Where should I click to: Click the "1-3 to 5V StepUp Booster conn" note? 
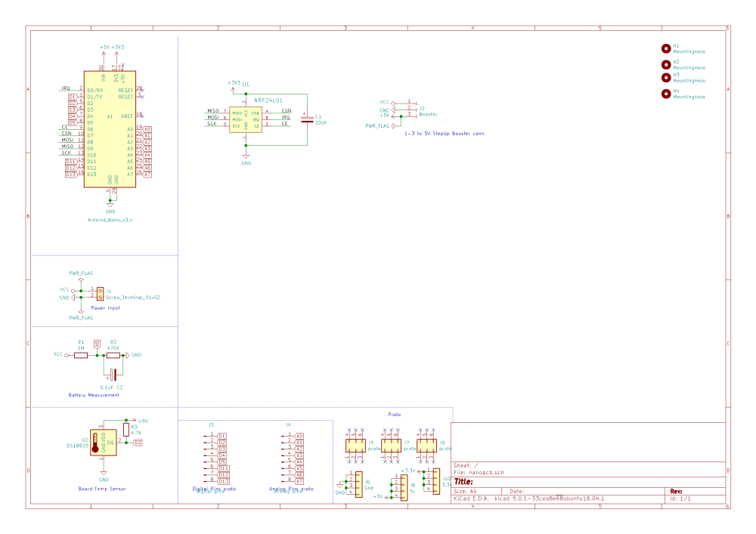[444, 134]
